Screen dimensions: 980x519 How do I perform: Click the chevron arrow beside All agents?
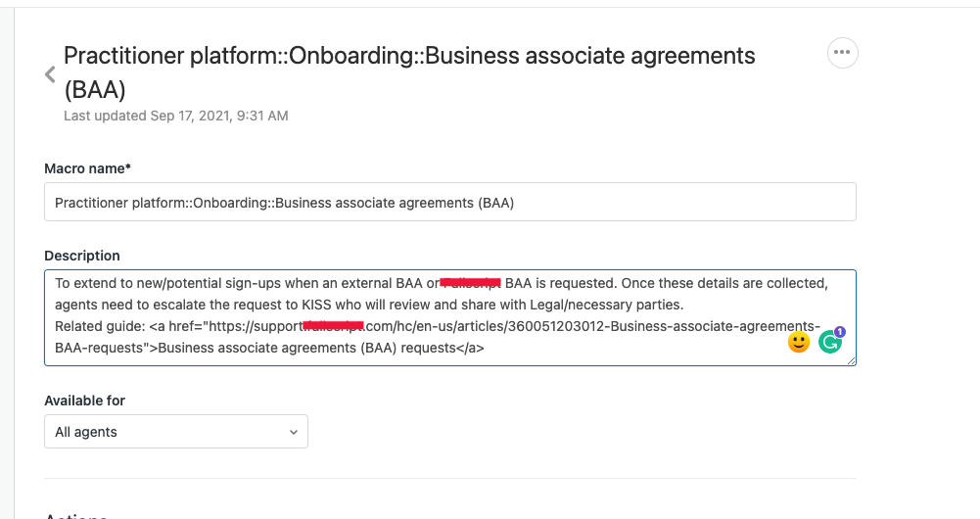(x=294, y=432)
